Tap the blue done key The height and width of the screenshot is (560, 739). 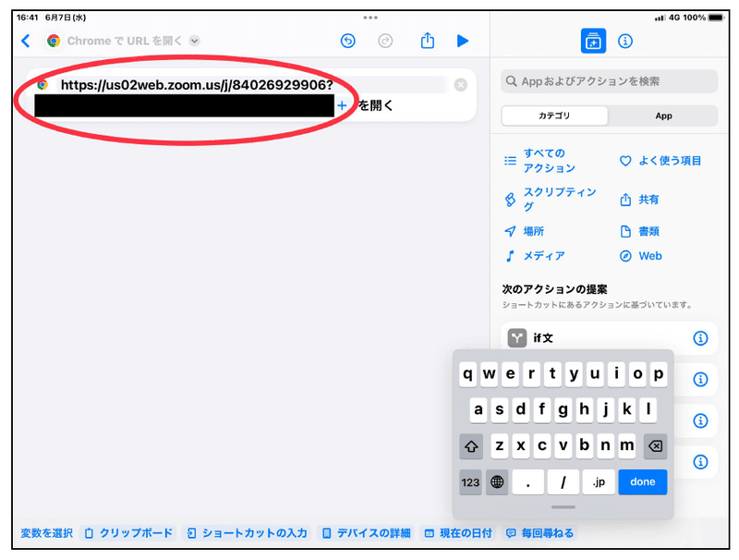click(x=642, y=481)
